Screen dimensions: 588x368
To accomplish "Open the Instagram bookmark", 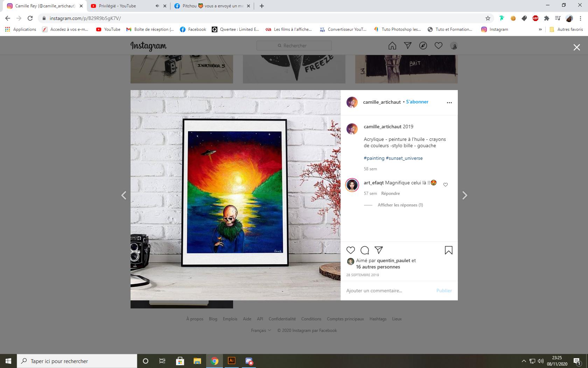I will [495, 29].
